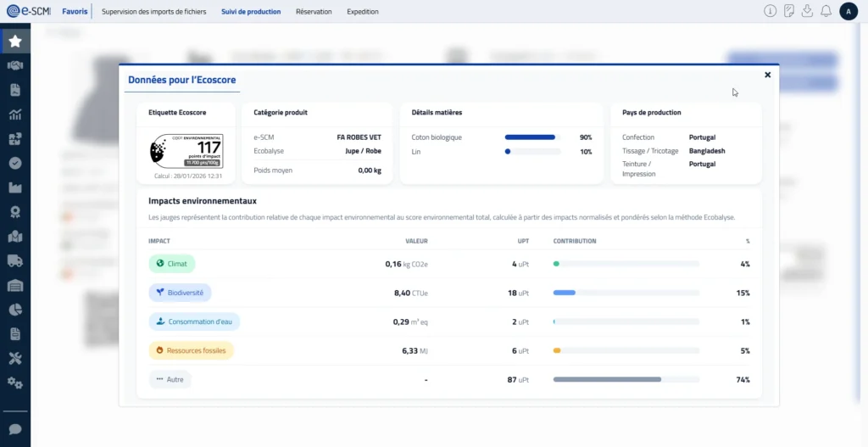Open the warehouse sidebar icon

(15, 285)
